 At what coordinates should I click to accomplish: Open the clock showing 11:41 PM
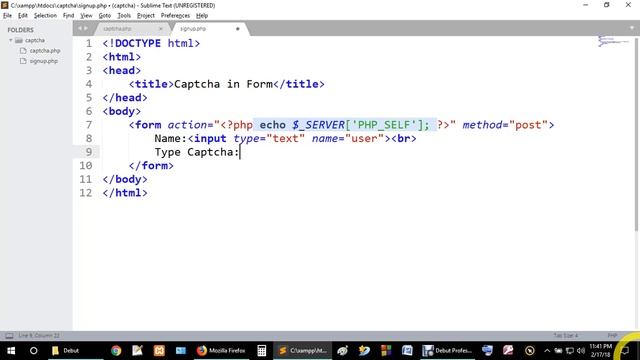pyautogui.click(x=601, y=351)
